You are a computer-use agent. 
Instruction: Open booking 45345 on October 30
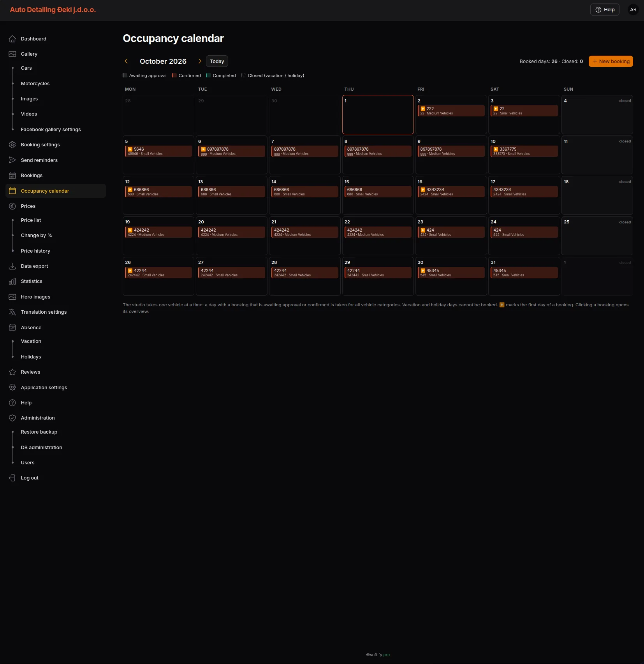tap(451, 273)
